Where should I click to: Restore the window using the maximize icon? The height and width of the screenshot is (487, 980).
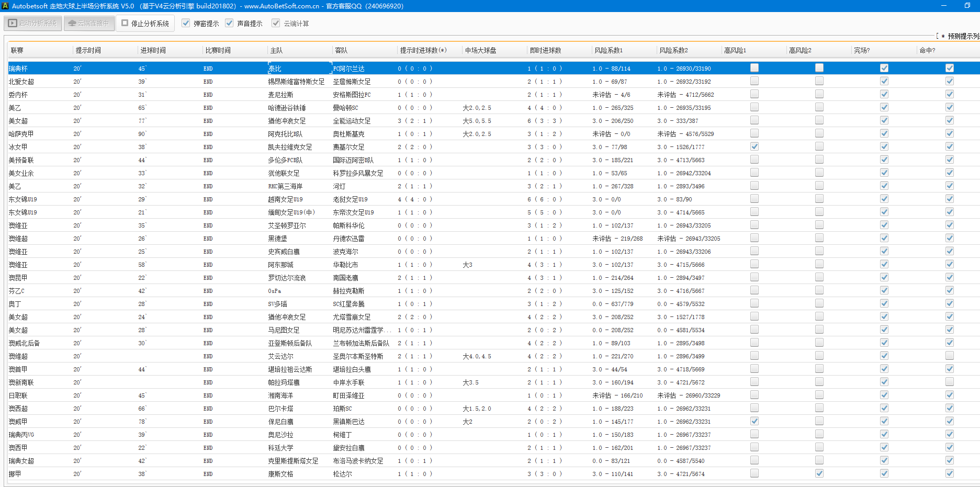click(x=967, y=6)
